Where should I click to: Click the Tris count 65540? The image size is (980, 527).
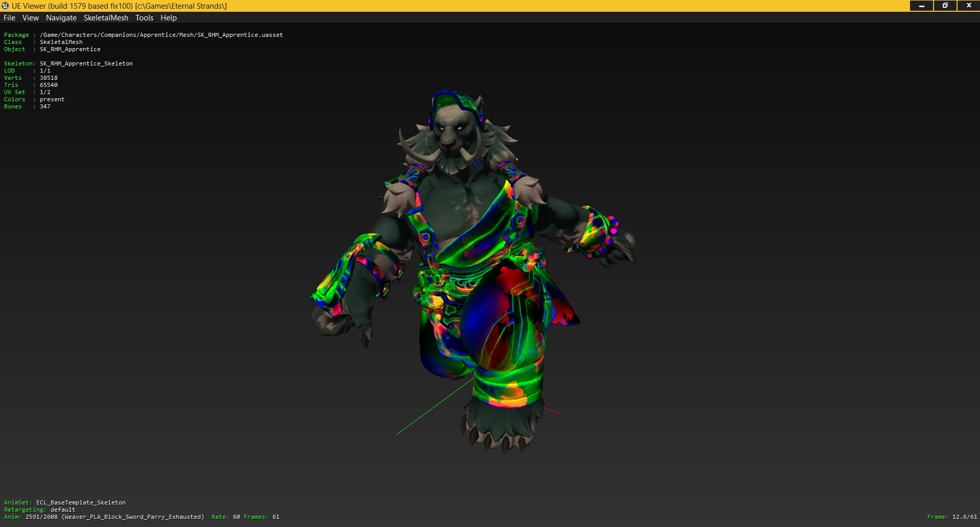49,85
